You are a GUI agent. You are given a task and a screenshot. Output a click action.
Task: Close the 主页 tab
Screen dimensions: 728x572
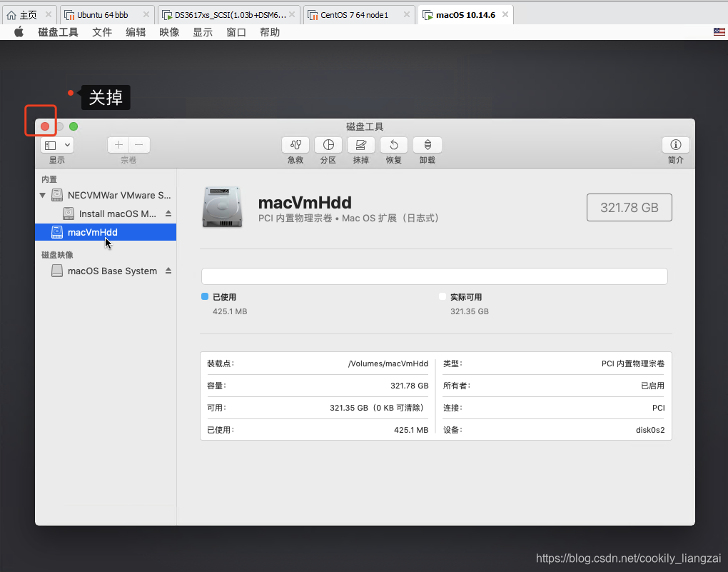click(49, 14)
